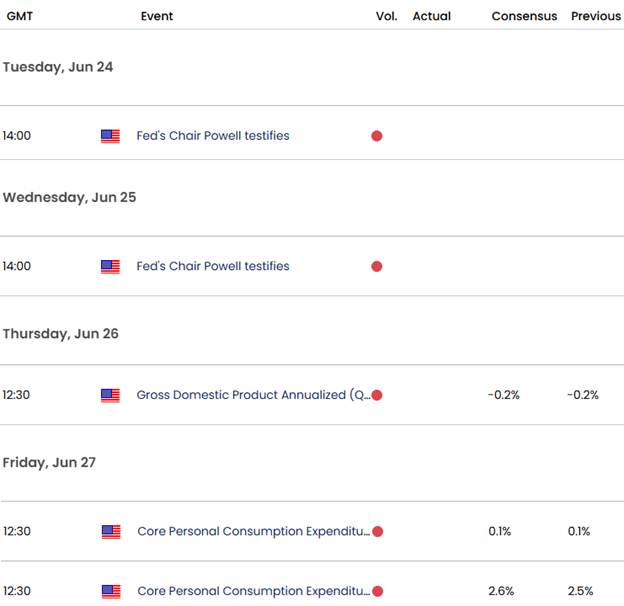The width and height of the screenshot is (624, 606).
Task: Click the GMT column header
Action: [x=22, y=16]
